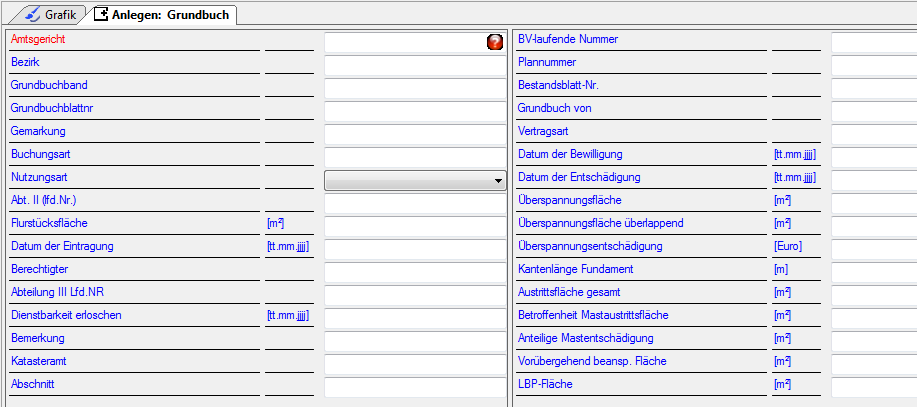Image resolution: width=917 pixels, height=407 pixels.
Task: Click the Vertragsart label
Action: [543, 132]
